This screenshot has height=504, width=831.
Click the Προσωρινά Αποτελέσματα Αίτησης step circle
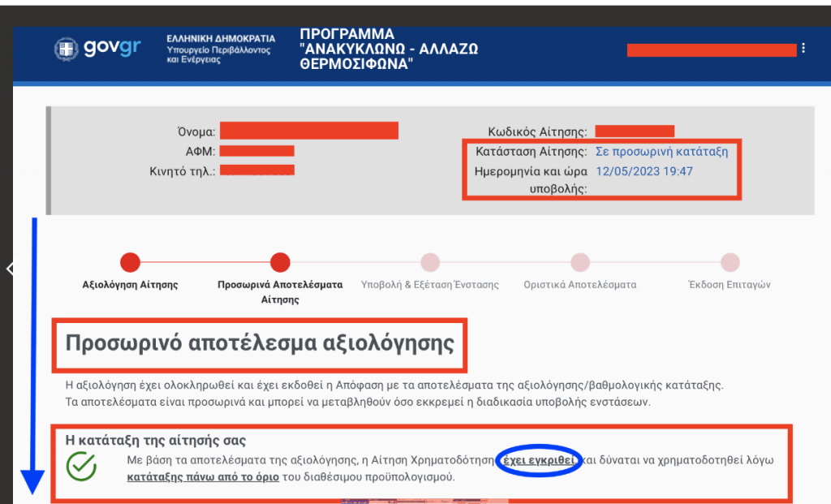click(x=280, y=262)
